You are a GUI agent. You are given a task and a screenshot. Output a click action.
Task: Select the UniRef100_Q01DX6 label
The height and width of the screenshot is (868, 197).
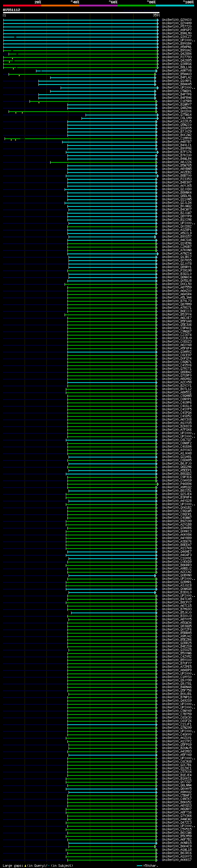tap(177, 111)
